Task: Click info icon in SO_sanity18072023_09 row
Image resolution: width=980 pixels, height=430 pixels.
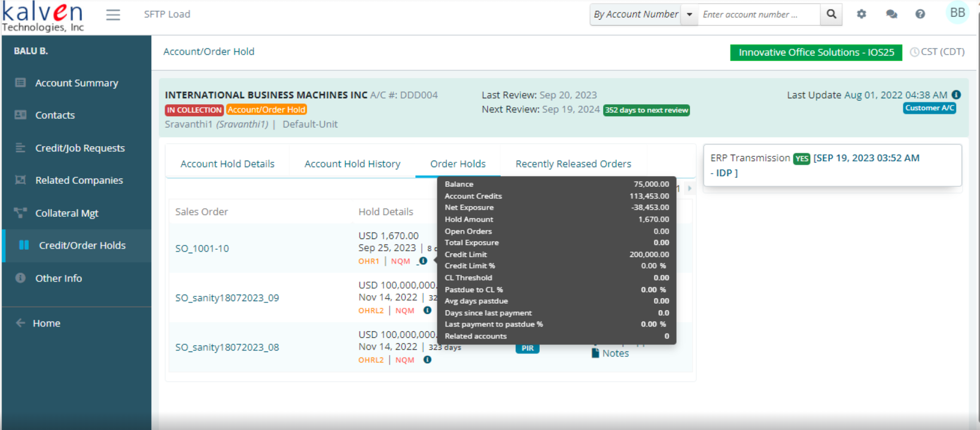Action: click(427, 310)
